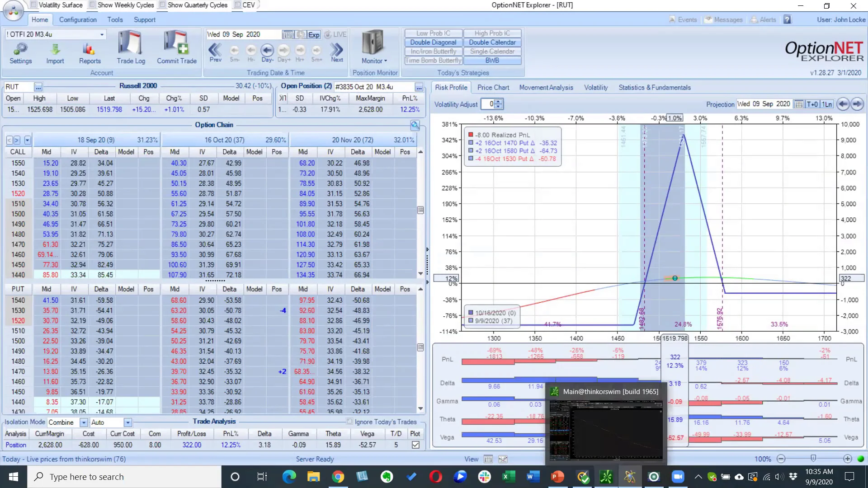The width and height of the screenshot is (868, 488).
Task: Click the thinkorswim window preview thumbnail
Action: tap(606, 429)
